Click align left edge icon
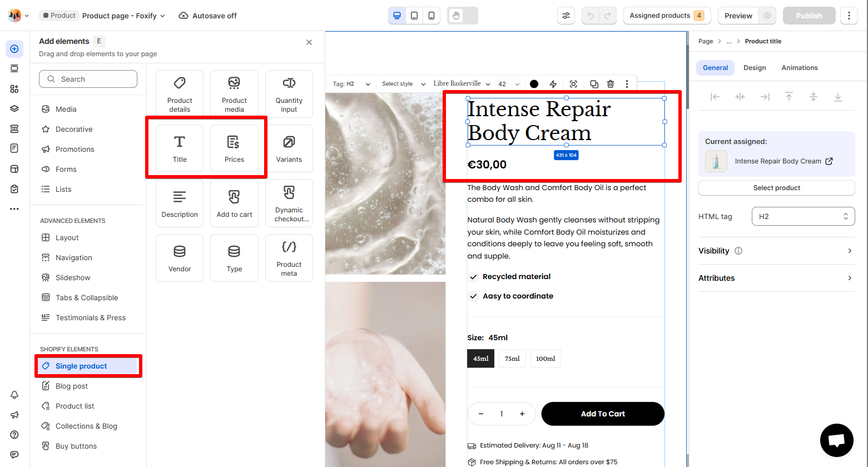The image size is (868, 467). [715, 97]
